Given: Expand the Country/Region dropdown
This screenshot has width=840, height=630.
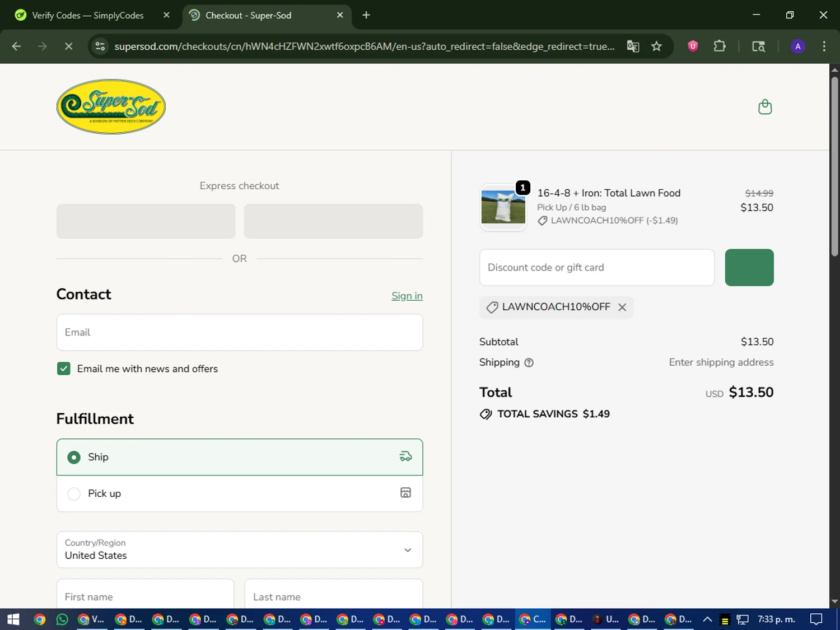Looking at the screenshot, I should pyautogui.click(x=240, y=549).
